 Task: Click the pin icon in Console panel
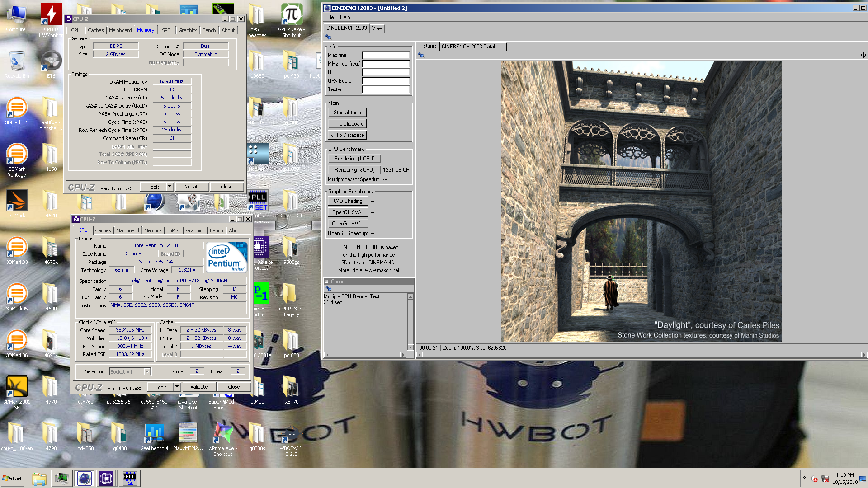tap(329, 289)
